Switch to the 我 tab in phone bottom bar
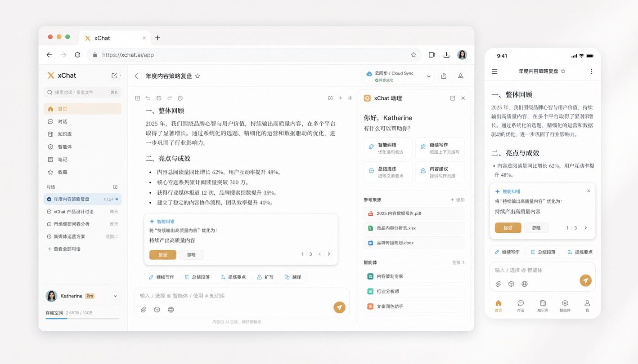The width and height of the screenshot is (638, 364). tap(587, 306)
